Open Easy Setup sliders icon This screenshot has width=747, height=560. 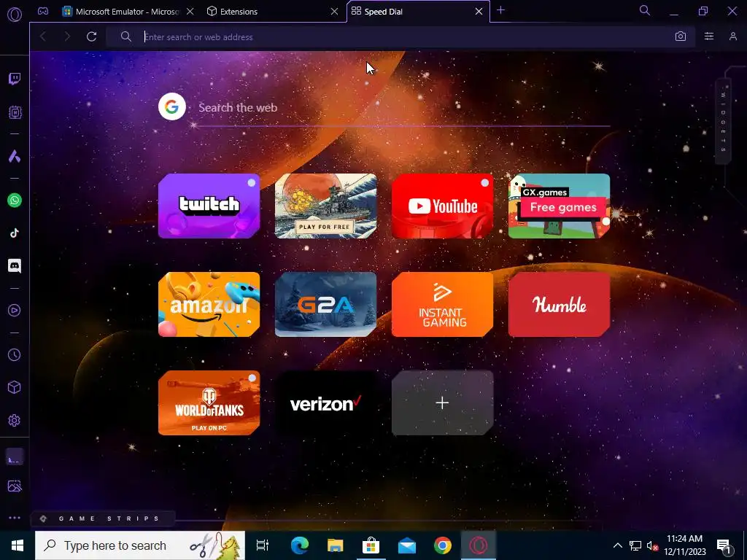point(709,36)
